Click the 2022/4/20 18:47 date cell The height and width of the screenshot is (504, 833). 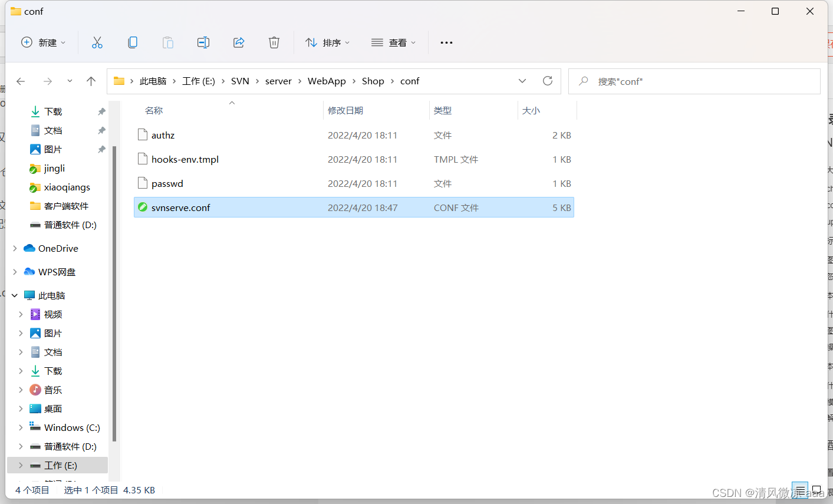pos(363,207)
